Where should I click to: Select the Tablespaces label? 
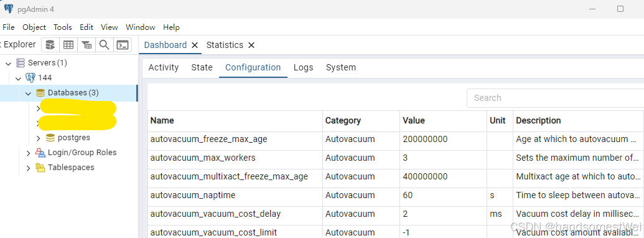[x=71, y=168]
